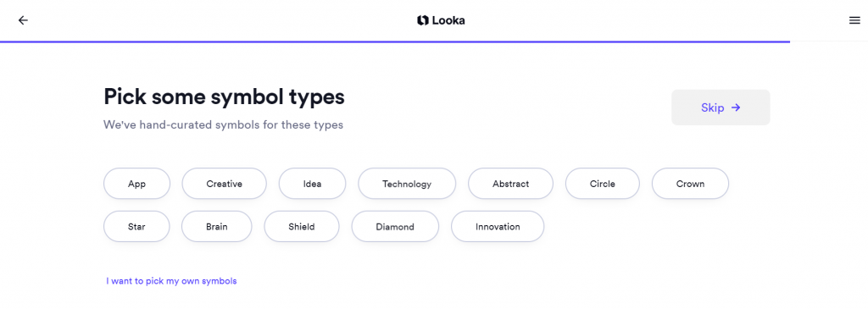868x309 pixels.
Task: Select the Abstract symbol chip
Action: (x=510, y=184)
